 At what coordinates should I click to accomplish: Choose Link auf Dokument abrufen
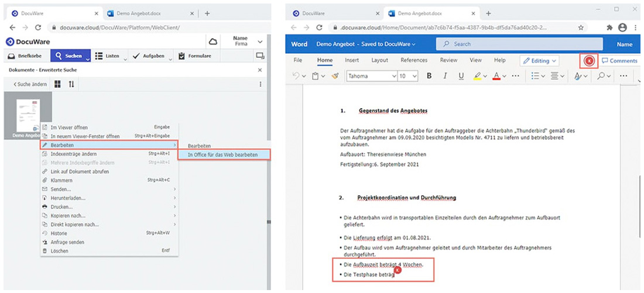tap(80, 171)
